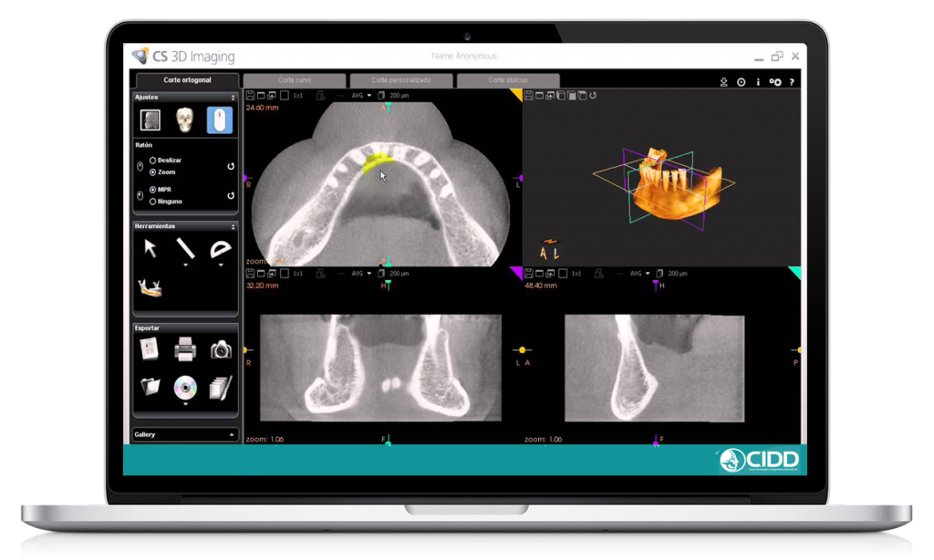Click the X-ray image settings icon in Ajustes
The width and height of the screenshot is (934, 560).
click(150, 119)
